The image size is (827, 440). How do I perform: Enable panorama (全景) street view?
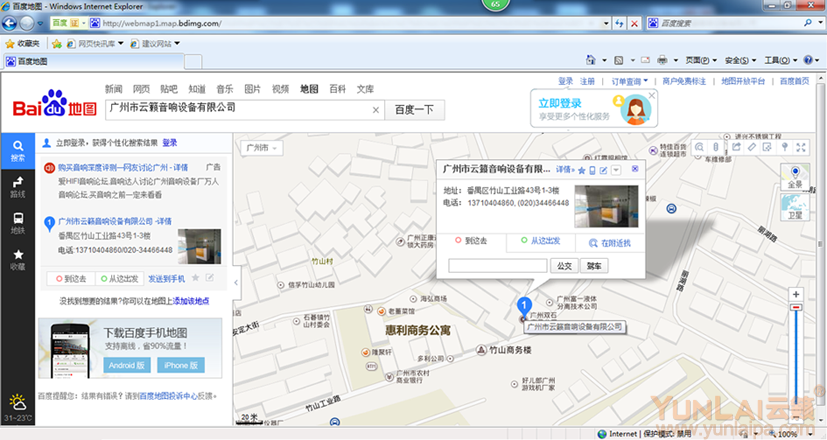tap(795, 177)
